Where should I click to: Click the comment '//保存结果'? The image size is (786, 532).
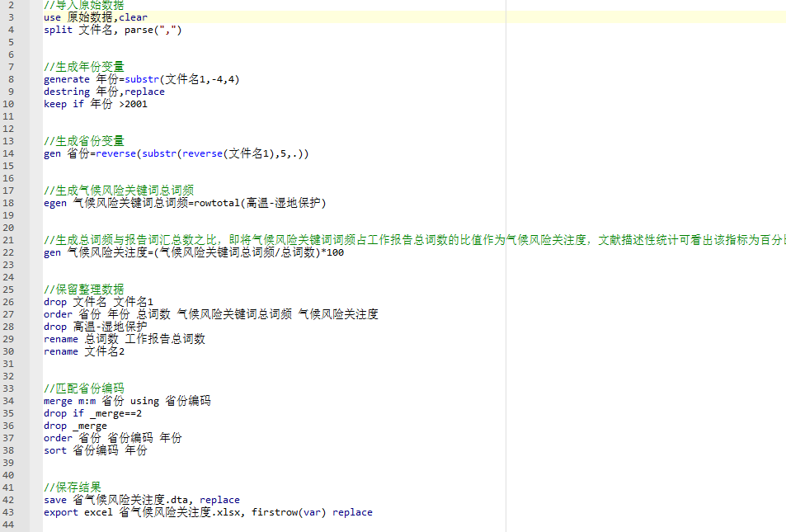click(73, 487)
